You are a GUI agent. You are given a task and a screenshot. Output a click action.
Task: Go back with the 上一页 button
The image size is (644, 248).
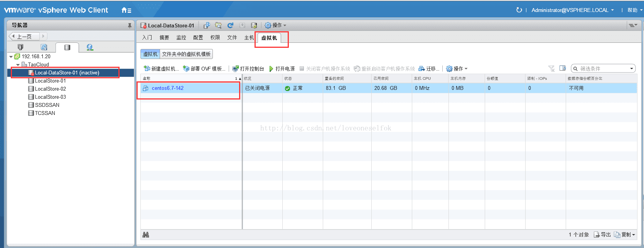click(x=24, y=36)
